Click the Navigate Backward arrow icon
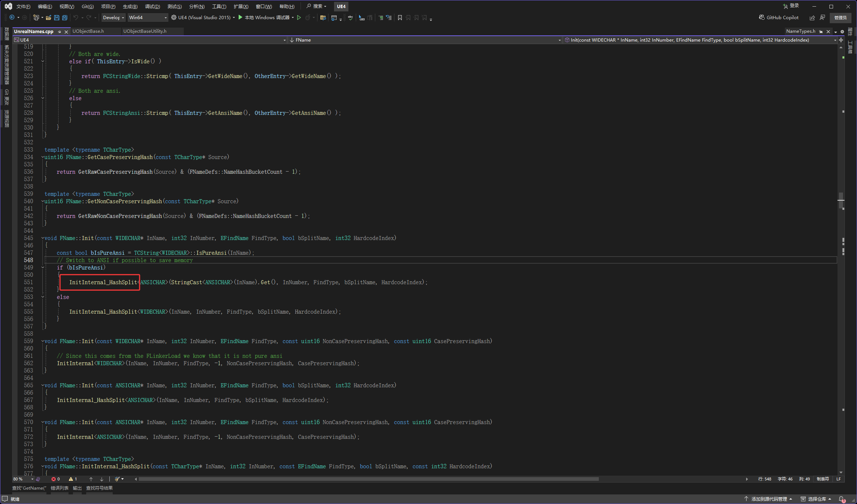Screen dimensions: 857x504 (12, 18)
